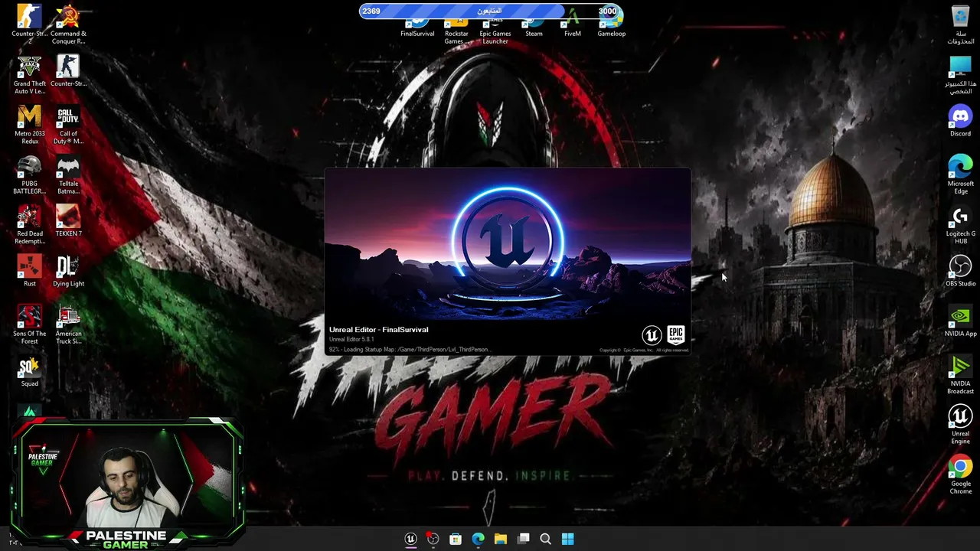This screenshot has height=551, width=980.
Task: Click the Sons Of The Forest icon
Action: [30, 324]
